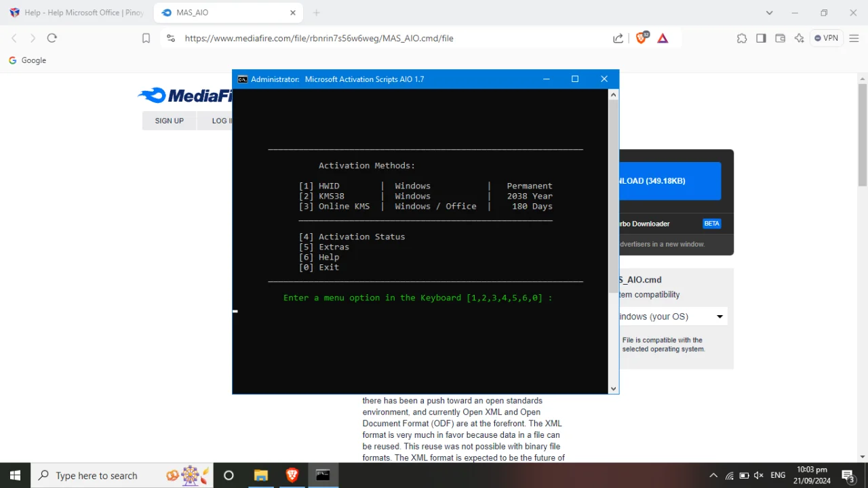The height and width of the screenshot is (488, 868).
Task: Click the 'Windows / Office' text
Action: tap(435, 206)
